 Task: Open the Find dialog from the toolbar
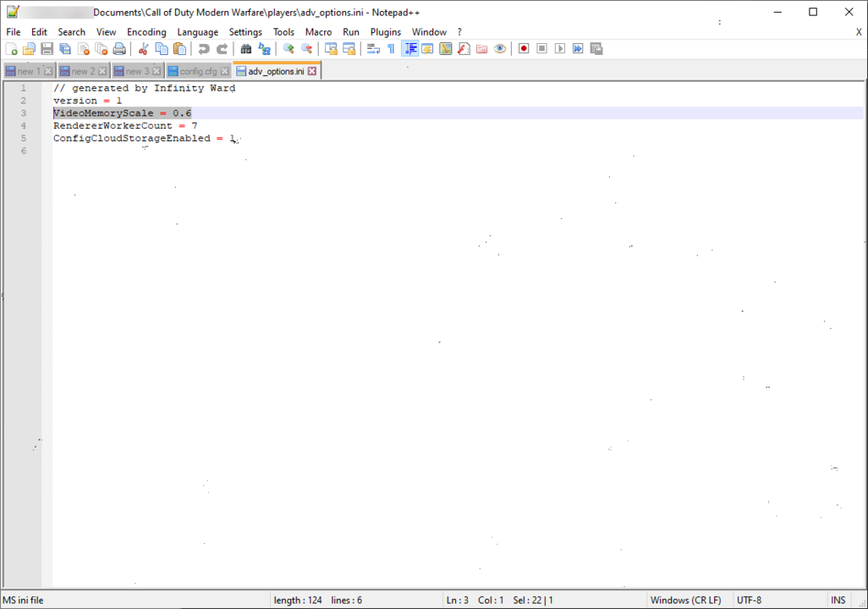point(245,48)
